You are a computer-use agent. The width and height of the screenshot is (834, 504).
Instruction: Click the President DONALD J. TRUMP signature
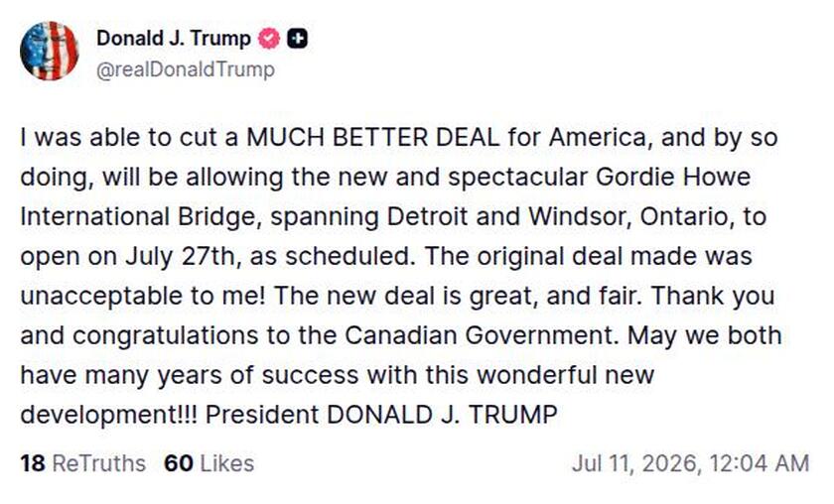[381, 416]
